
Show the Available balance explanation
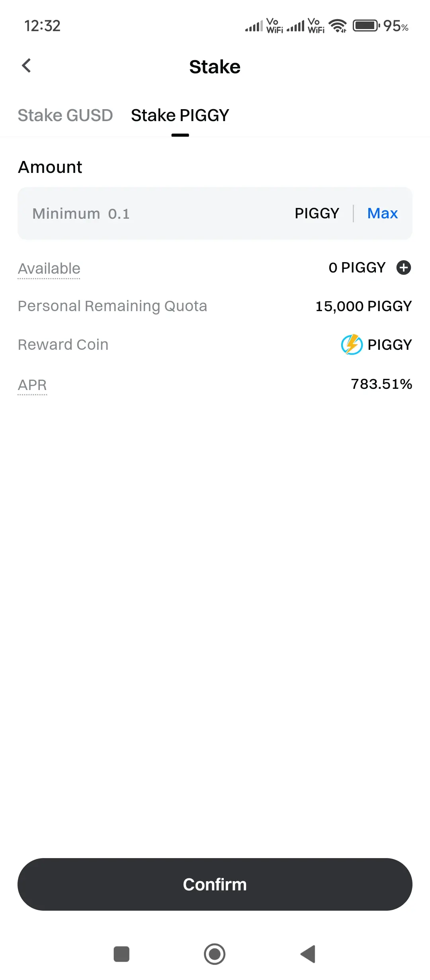(x=49, y=269)
